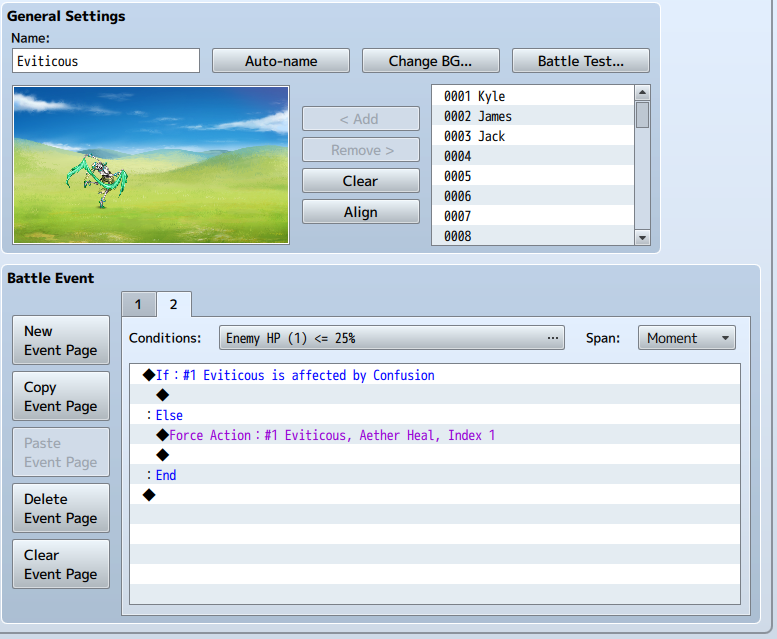Select the If Eviticous affected by Confusion line

click(x=435, y=375)
